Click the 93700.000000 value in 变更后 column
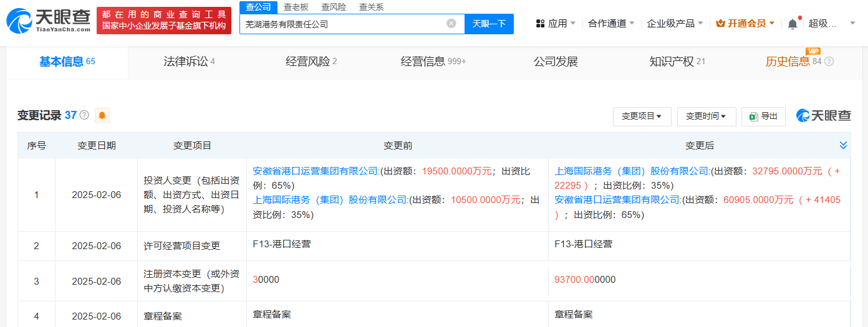 point(585,280)
